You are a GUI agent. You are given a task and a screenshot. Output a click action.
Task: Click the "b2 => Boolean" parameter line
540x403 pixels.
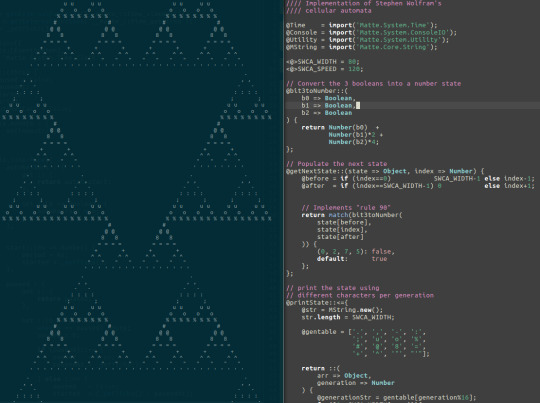pyautogui.click(x=327, y=113)
